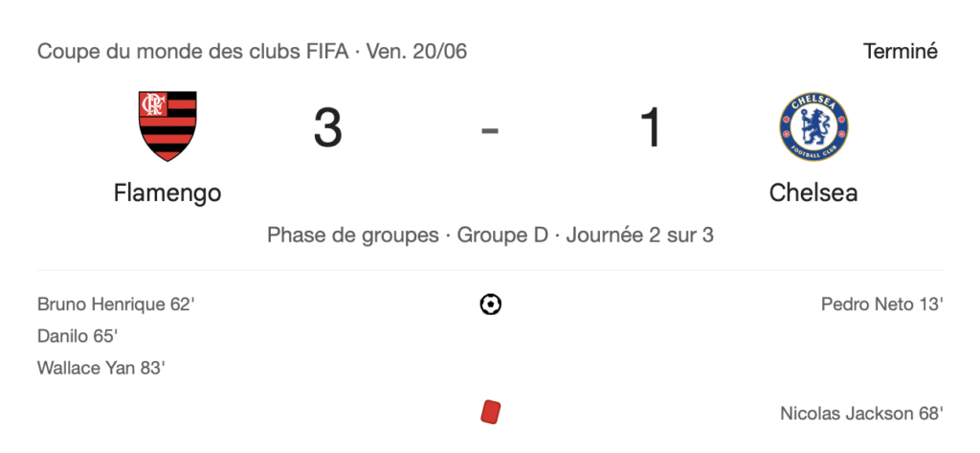Click Chelsea's score of 1
Image resolution: width=980 pixels, height=453 pixels.
[x=651, y=128]
